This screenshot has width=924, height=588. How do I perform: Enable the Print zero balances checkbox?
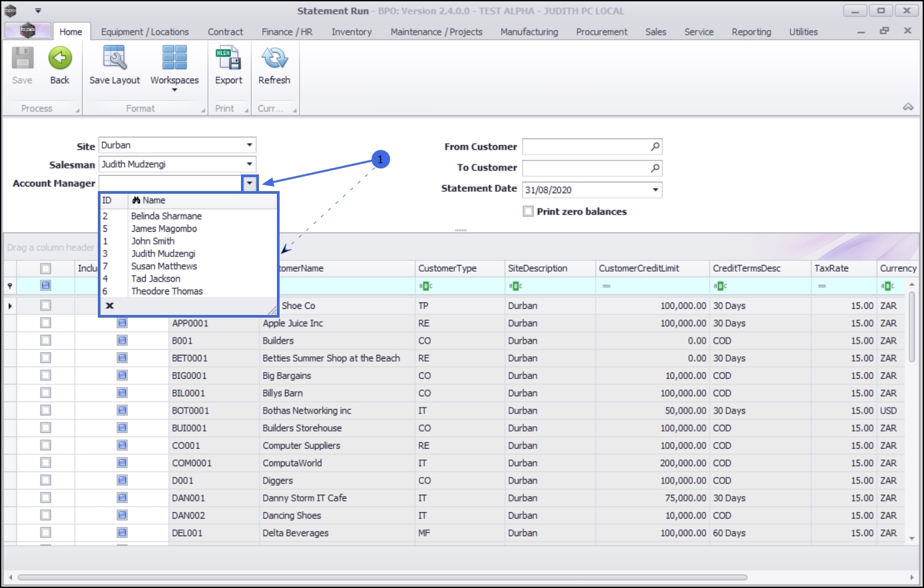click(x=529, y=212)
